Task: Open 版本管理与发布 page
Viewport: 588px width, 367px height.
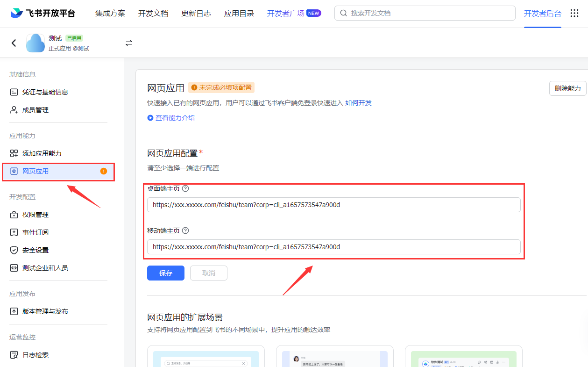Action: click(45, 311)
